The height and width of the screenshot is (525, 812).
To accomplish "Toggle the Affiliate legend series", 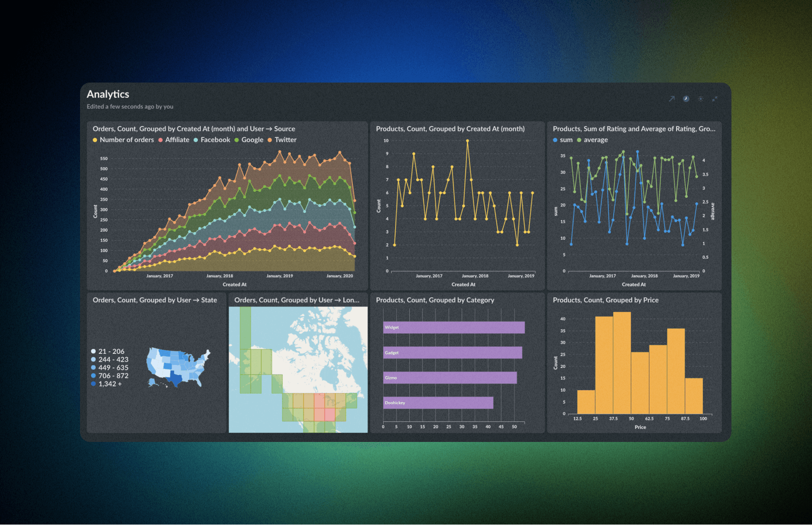I will coord(174,140).
